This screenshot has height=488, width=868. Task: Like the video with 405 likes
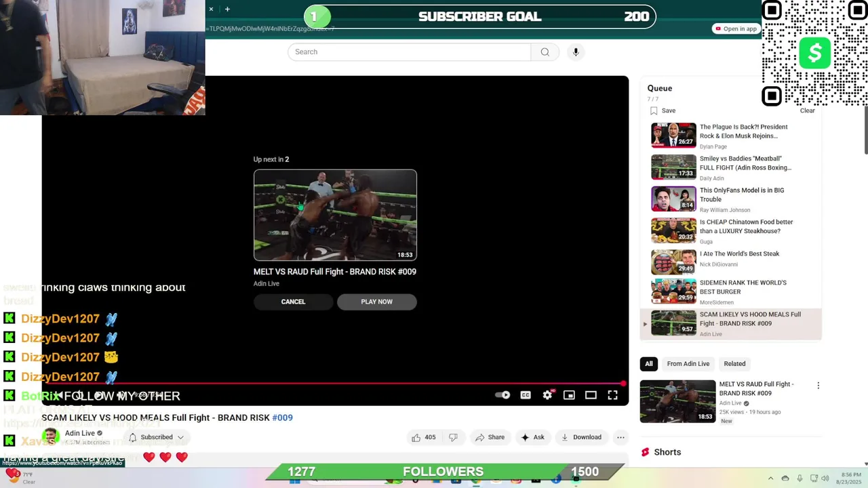(x=422, y=437)
